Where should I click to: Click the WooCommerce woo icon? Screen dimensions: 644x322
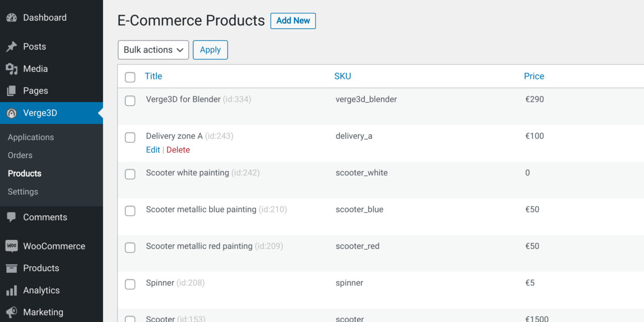click(12, 246)
